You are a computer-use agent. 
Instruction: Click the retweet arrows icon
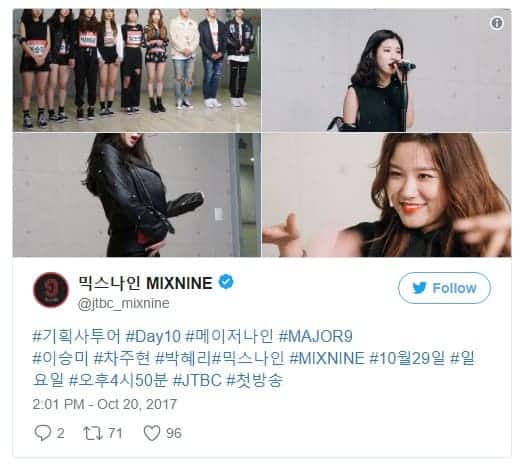click(x=92, y=433)
